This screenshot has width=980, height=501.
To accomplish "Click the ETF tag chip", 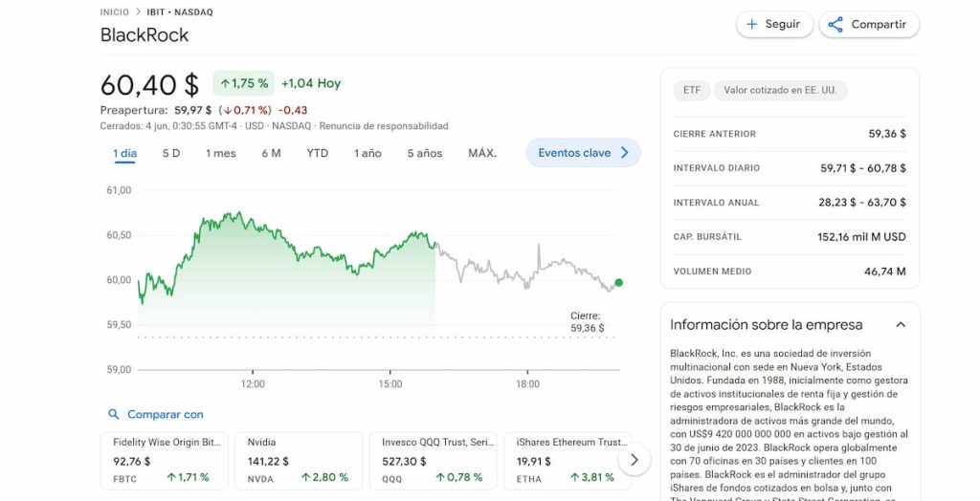I will click(691, 91).
